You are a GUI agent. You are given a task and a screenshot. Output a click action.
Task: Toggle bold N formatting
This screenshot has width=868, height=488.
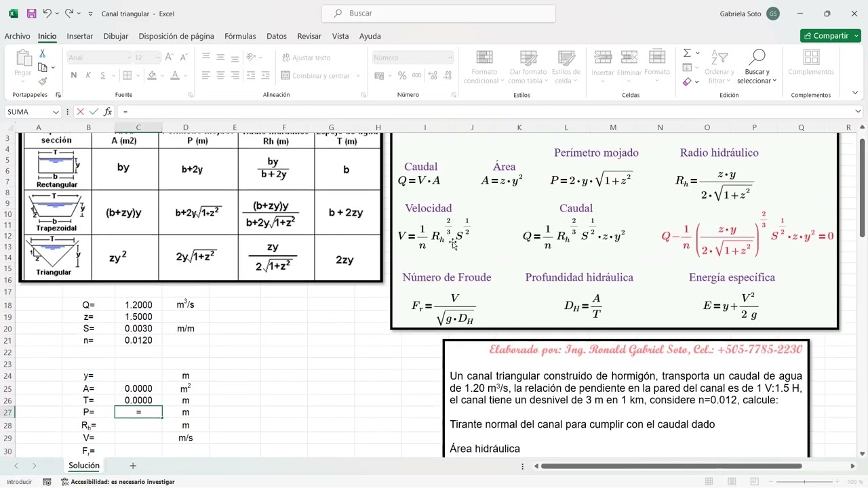[74, 75]
